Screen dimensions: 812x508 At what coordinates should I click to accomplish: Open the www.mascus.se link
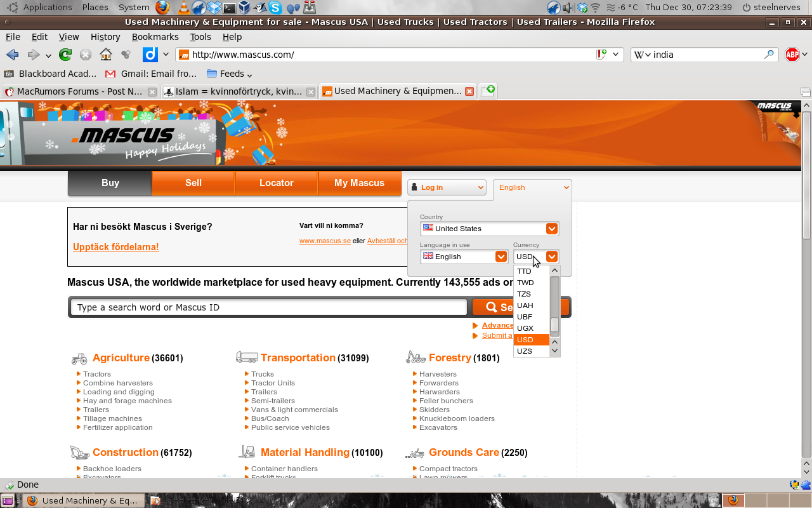pos(325,241)
